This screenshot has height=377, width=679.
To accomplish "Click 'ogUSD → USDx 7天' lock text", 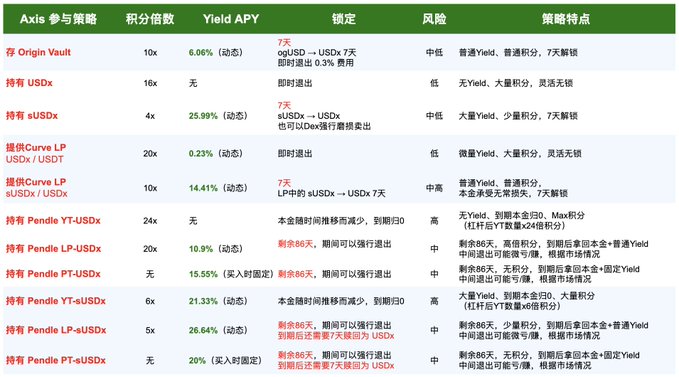I will (x=317, y=52).
